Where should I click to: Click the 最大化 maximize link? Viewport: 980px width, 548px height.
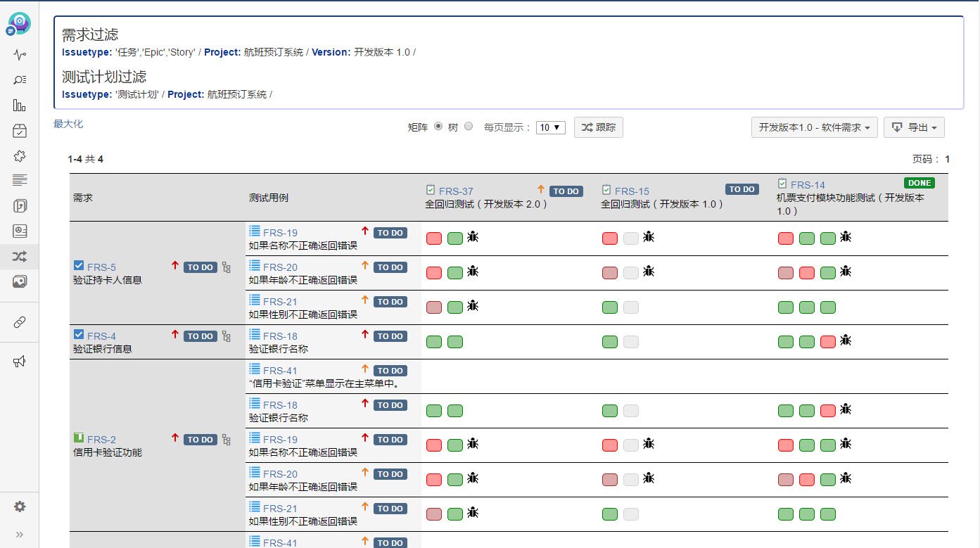click(x=68, y=124)
